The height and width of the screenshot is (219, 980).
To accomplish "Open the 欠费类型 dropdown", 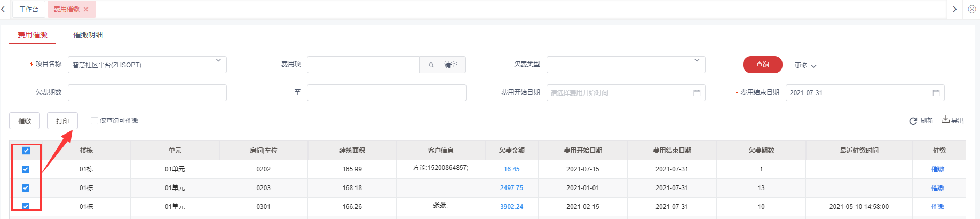I will (x=697, y=61).
